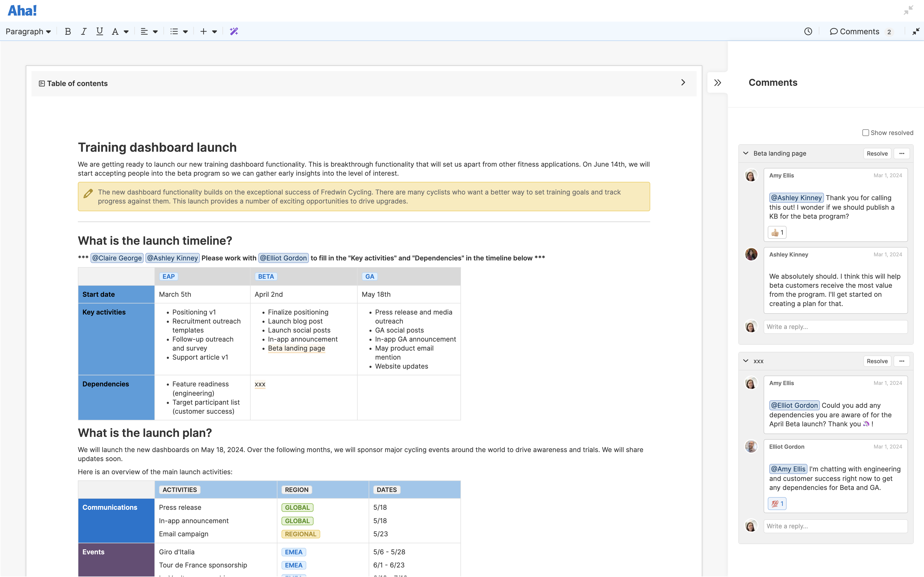The width and height of the screenshot is (924, 577).
Task: Collapse the Beta landing page comment thread
Action: (746, 153)
